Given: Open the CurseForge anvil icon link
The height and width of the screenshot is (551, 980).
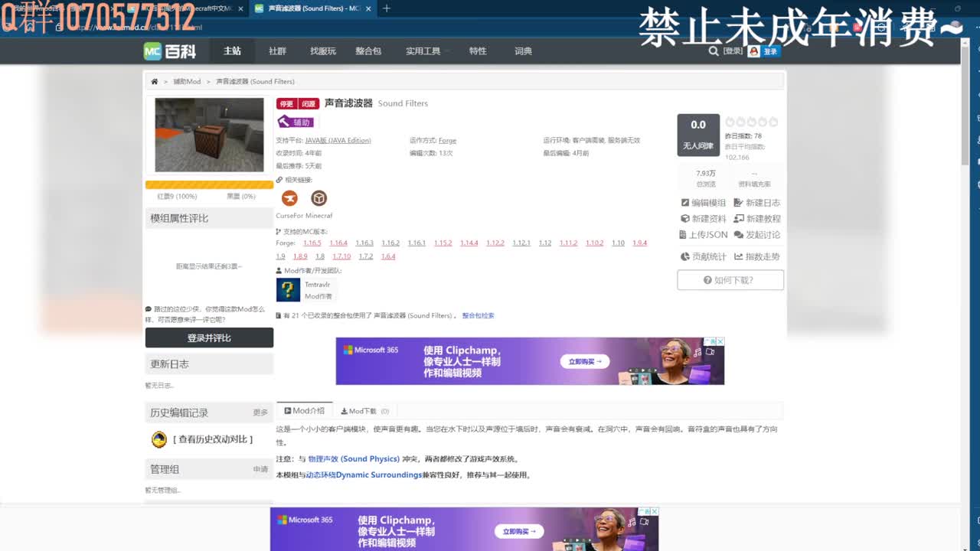Looking at the screenshot, I should coord(289,197).
